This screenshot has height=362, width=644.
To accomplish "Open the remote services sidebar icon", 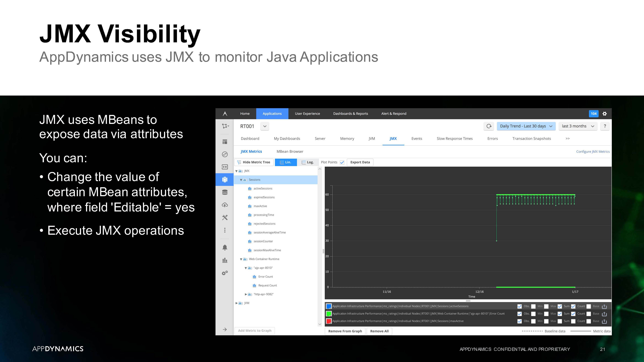I will 225,167.
